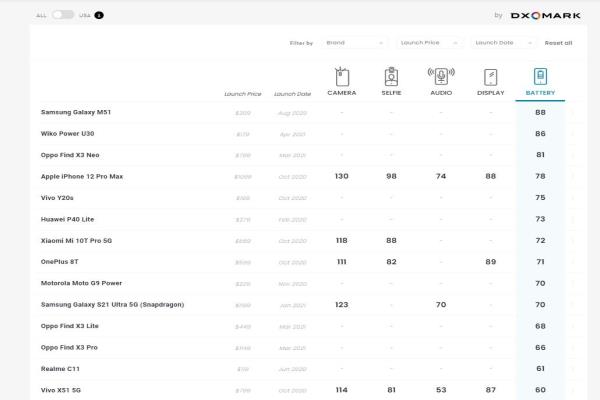Click audio score 70 for Galaxy S21 Ultra
The image size is (600, 400).
[441, 305]
